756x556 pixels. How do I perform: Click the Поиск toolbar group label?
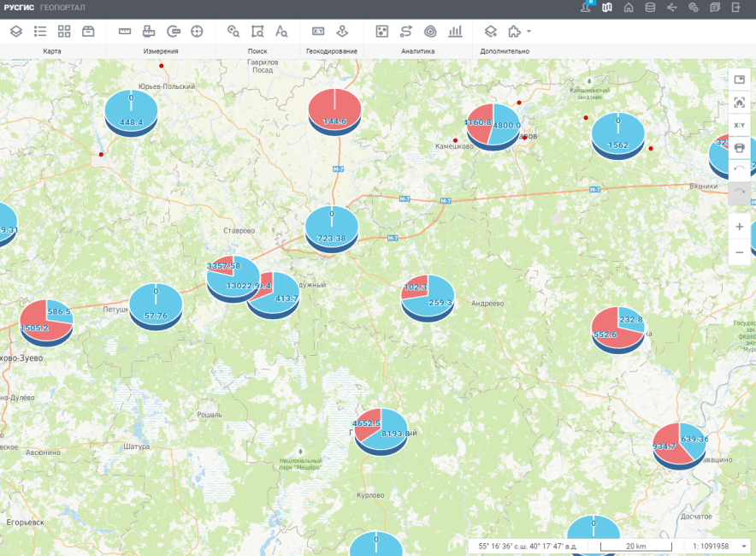pyautogui.click(x=257, y=50)
